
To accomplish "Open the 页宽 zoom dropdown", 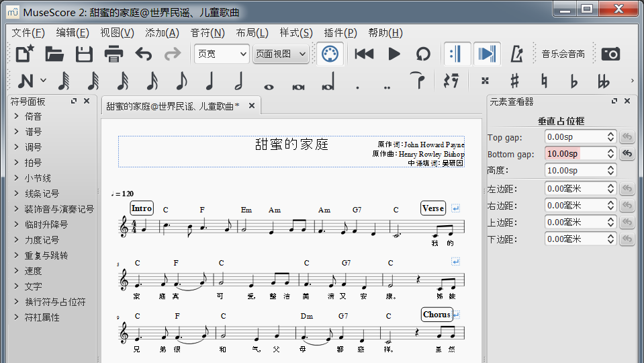I will (x=221, y=54).
